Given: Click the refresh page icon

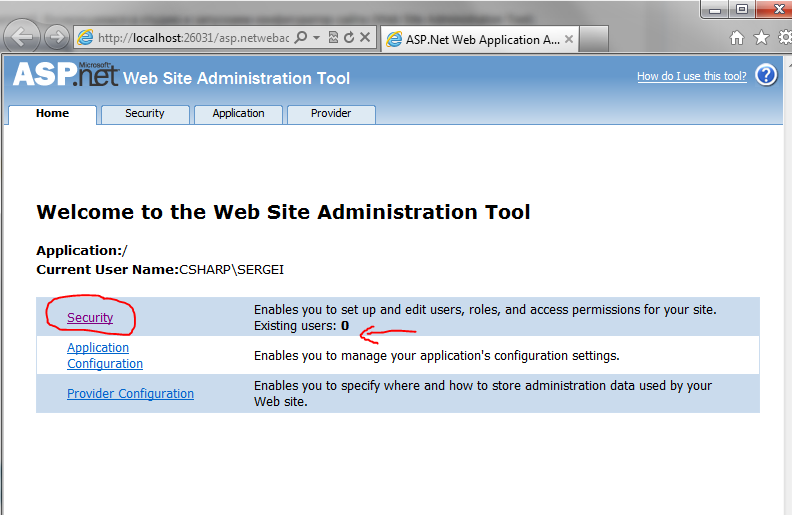Looking at the screenshot, I should pos(349,38).
